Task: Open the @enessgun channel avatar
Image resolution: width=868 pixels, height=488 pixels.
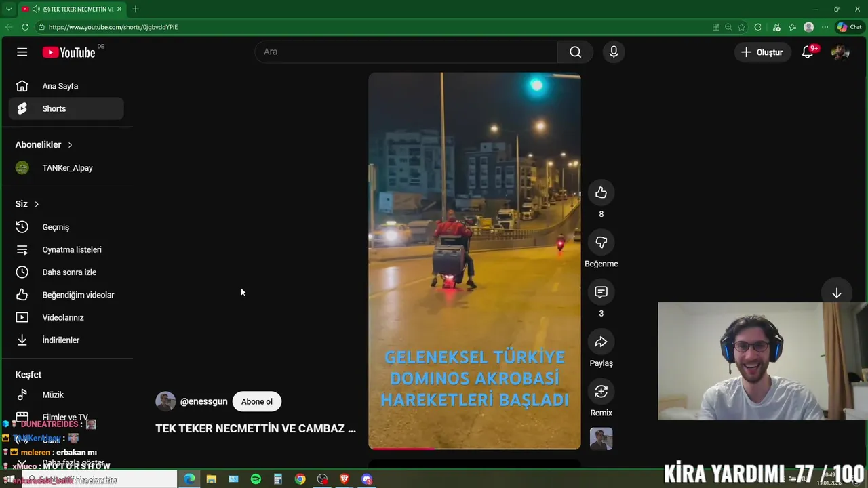Action: click(165, 401)
